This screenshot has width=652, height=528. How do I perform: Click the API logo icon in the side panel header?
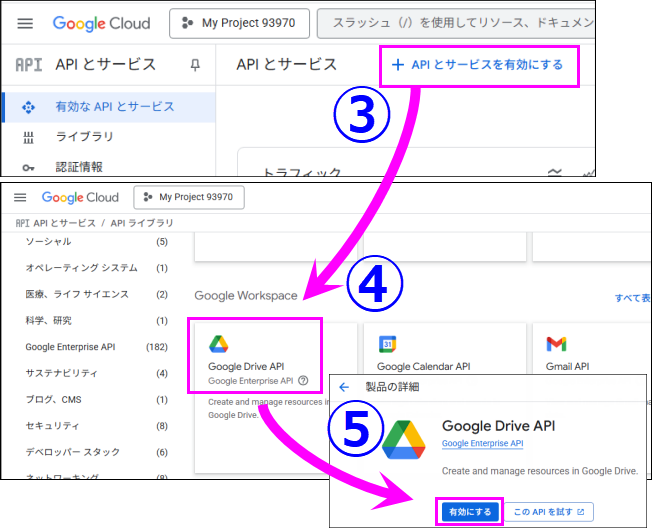29,65
